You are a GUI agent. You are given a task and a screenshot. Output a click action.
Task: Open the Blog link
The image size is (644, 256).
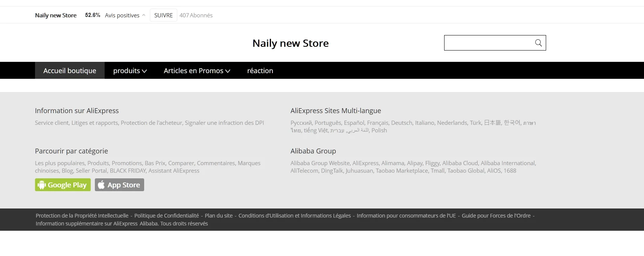click(x=67, y=171)
